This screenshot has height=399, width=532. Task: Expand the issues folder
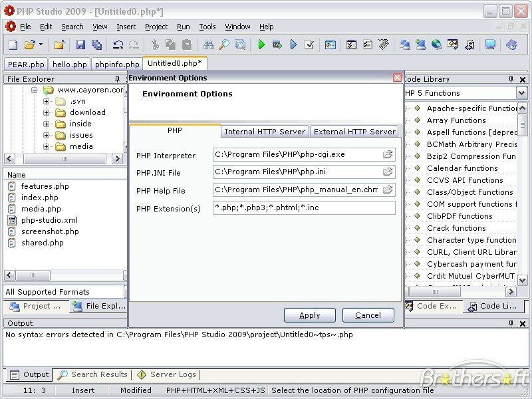point(46,135)
